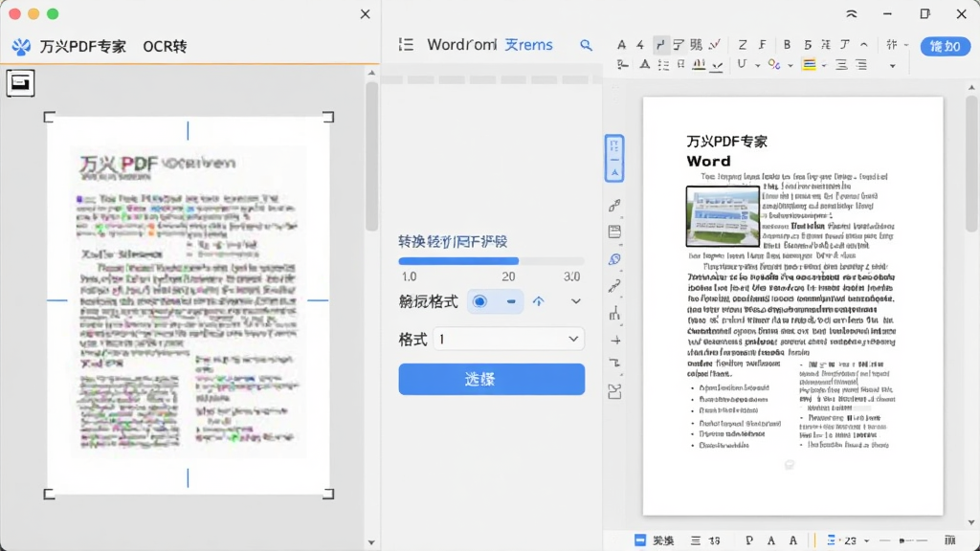The image size is (980, 551).
Task: Click the blue circular icon in vertical sidebar
Action: [x=614, y=259]
